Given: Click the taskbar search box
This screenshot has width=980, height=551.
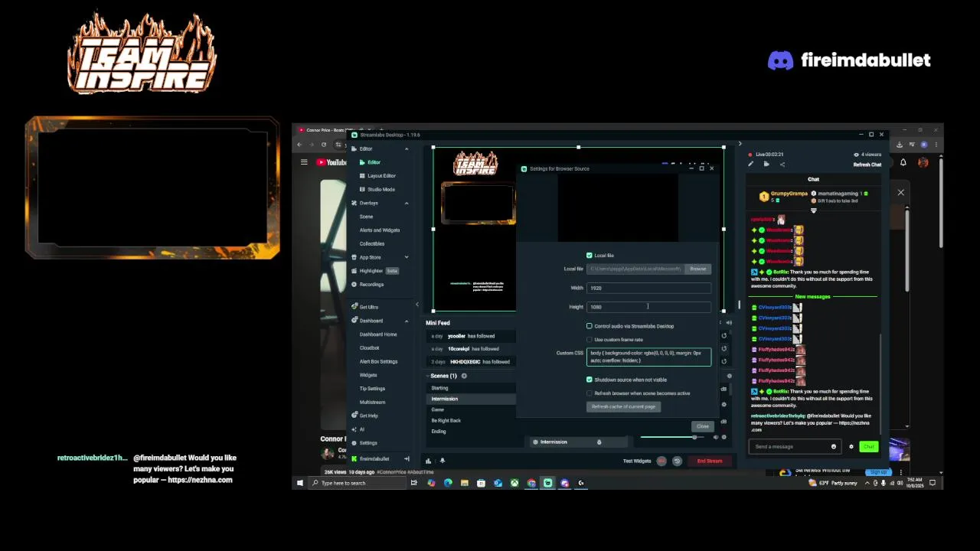Looking at the screenshot, I should pos(357,483).
